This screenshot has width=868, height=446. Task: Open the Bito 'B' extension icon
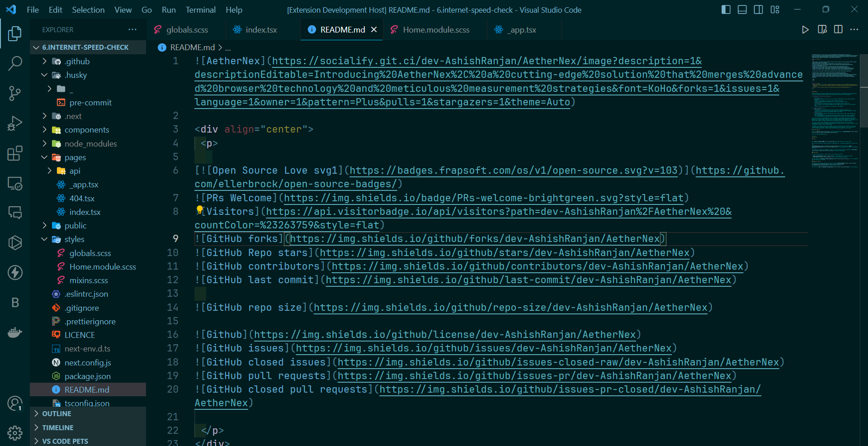point(15,302)
